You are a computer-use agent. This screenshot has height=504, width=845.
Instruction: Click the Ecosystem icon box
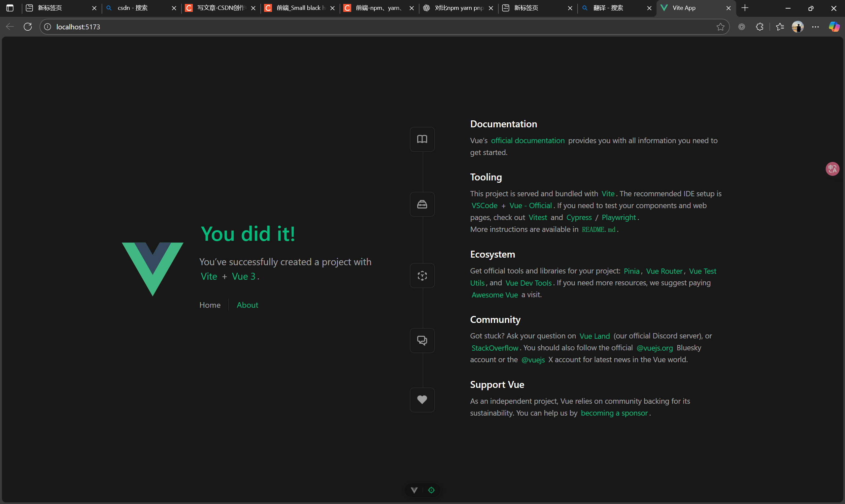click(x=422, y=276)
